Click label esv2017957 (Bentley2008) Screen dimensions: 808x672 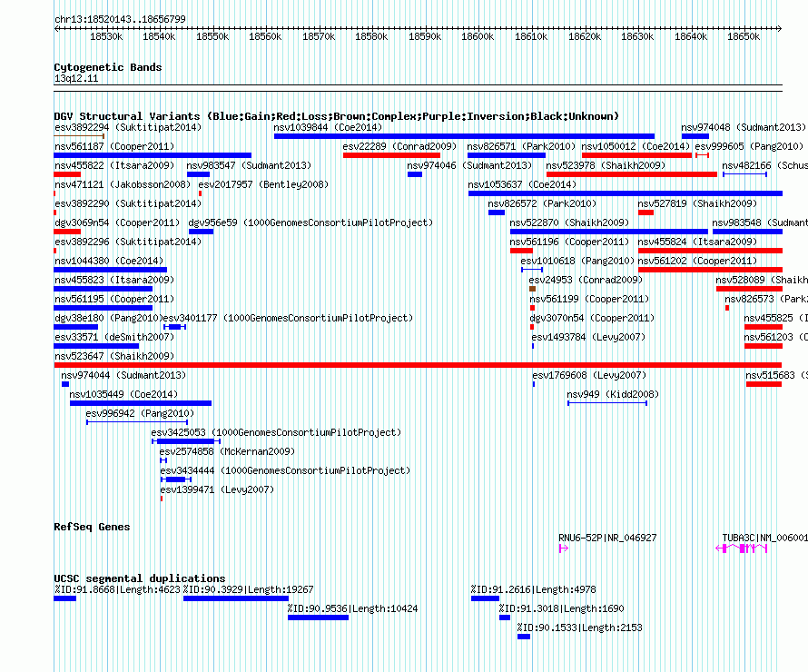[x=263, y=184]
